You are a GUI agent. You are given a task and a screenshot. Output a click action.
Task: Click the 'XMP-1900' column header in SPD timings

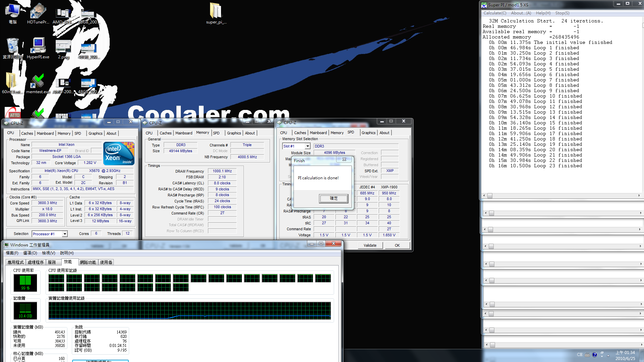(389, 187)
